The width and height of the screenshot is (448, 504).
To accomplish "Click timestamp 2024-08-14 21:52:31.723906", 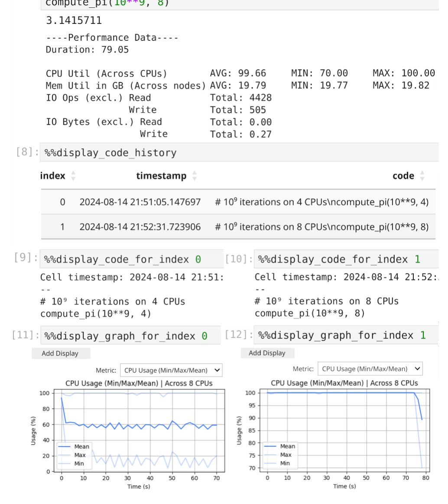I will click(x=140, y=227).
